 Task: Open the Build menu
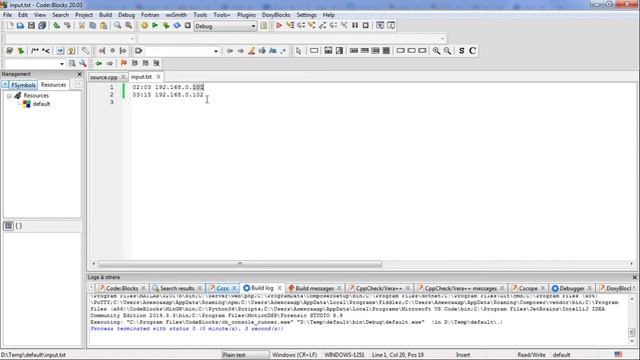(105, 15)
